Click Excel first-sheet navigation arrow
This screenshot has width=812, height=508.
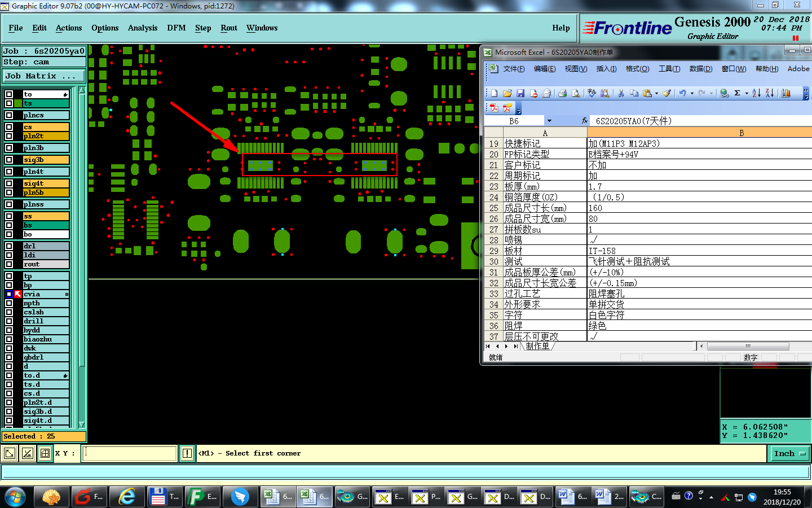pos(488,346)
